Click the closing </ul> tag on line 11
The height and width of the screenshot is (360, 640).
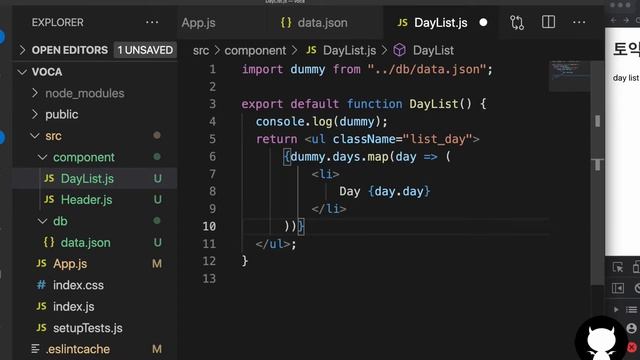tap(273, 244)
